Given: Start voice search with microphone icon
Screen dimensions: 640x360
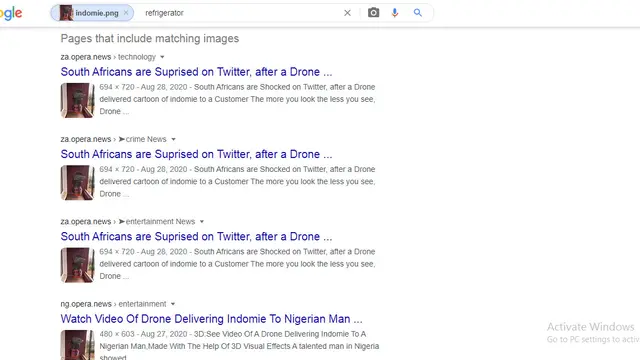Looking at the screenshot, I should 395,13.
